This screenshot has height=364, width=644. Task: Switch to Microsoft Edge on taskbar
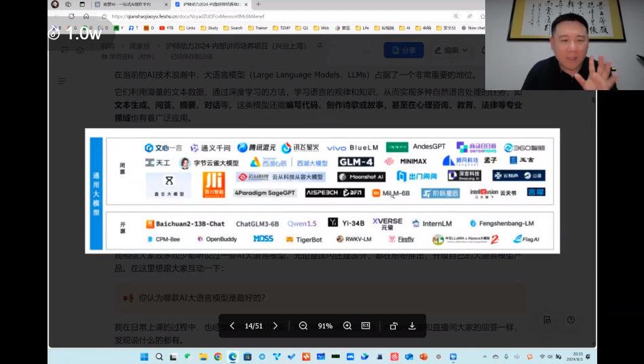[233, 357]
